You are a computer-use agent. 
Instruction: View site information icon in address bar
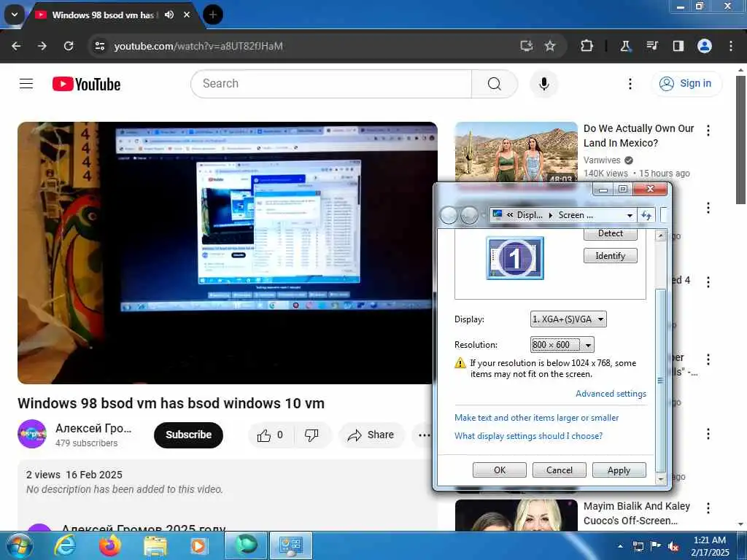99,46
